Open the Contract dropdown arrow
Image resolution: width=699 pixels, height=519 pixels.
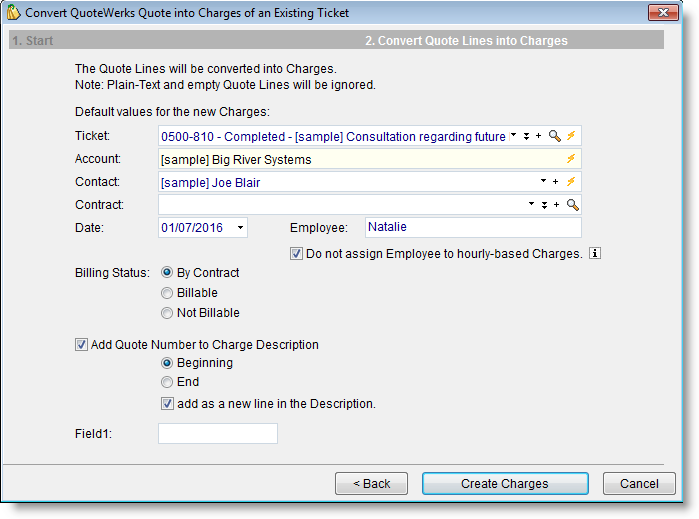(532, 205)
